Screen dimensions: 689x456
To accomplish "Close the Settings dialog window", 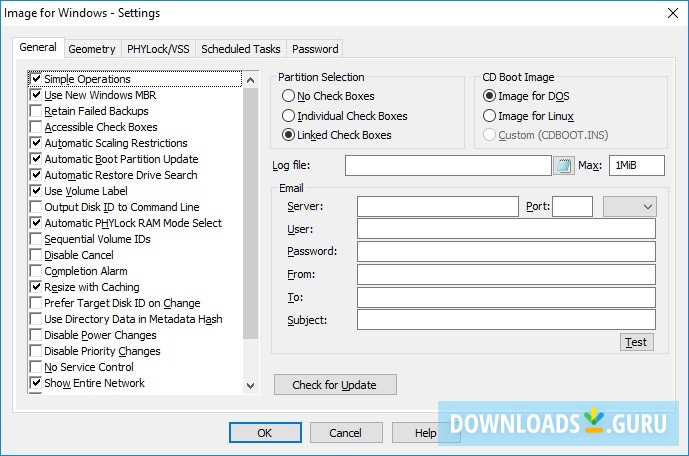I will coord(672,13).
